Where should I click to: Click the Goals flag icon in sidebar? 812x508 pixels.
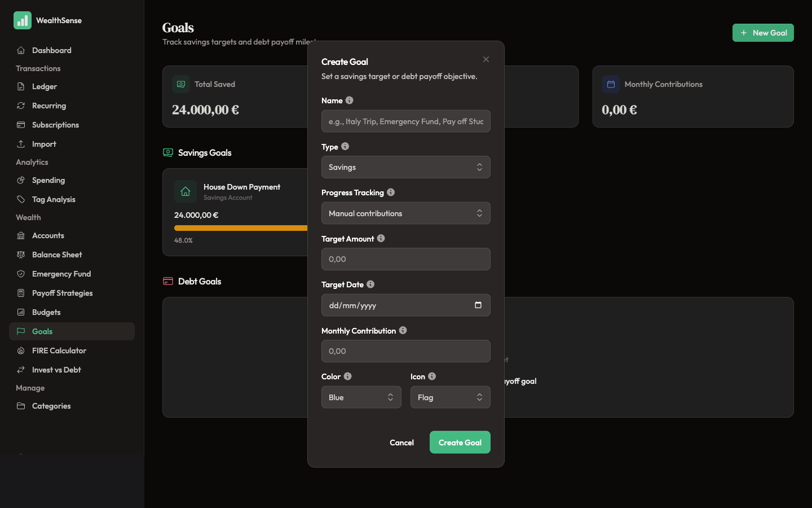tap(21, 331)
